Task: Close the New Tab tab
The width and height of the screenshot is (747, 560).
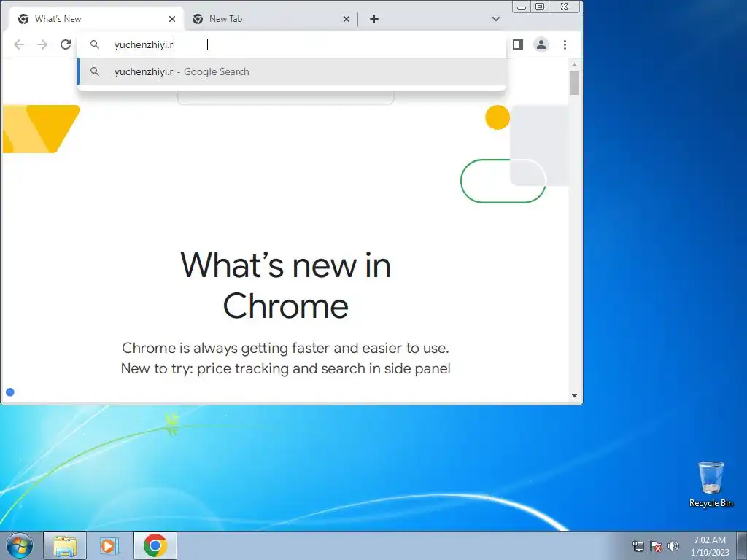Action: tap(347, 19)
